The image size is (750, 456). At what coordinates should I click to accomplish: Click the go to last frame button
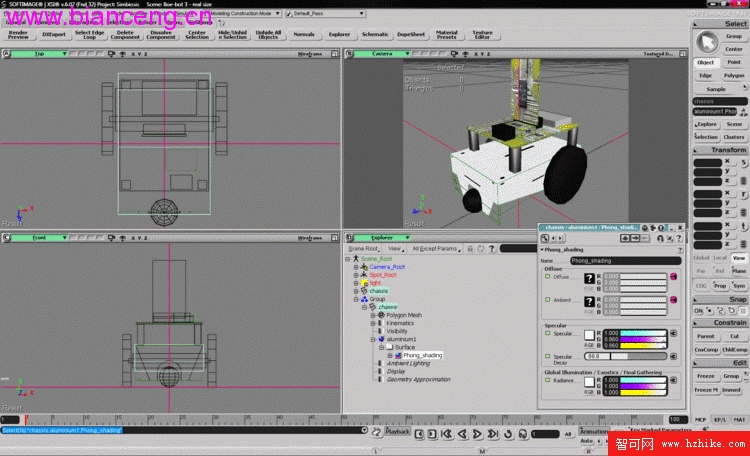click(492, 434)
